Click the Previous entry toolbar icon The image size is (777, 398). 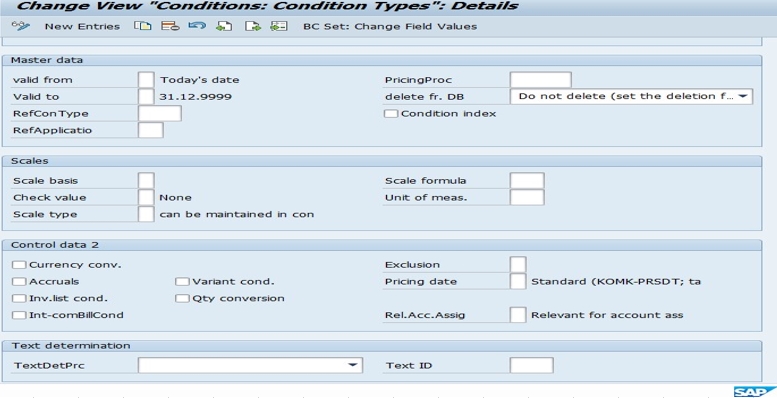[224, 26]
